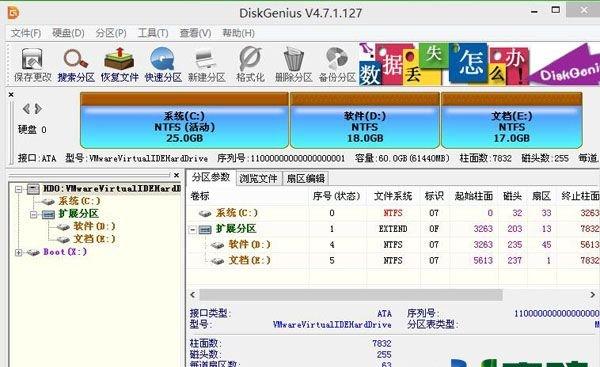This screenshot has width=600, height=367.
Task: Click the 序号(状态) column header
Action: click(337, 196)
